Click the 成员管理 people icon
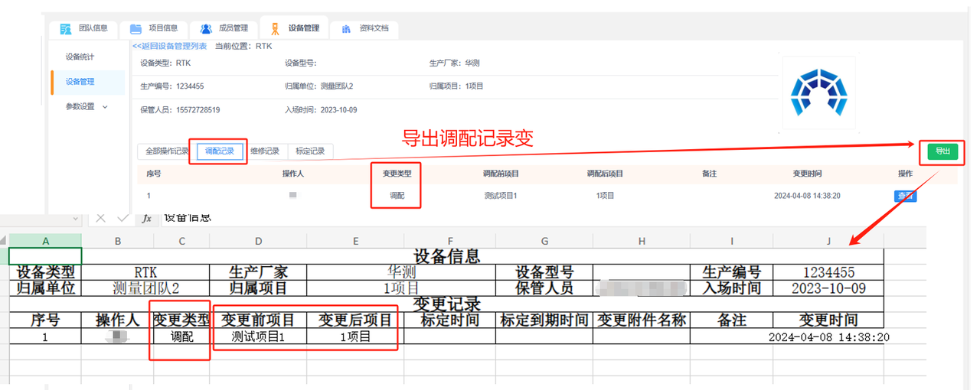This screenshot has height=390, width=980. (x=206, y=29)
